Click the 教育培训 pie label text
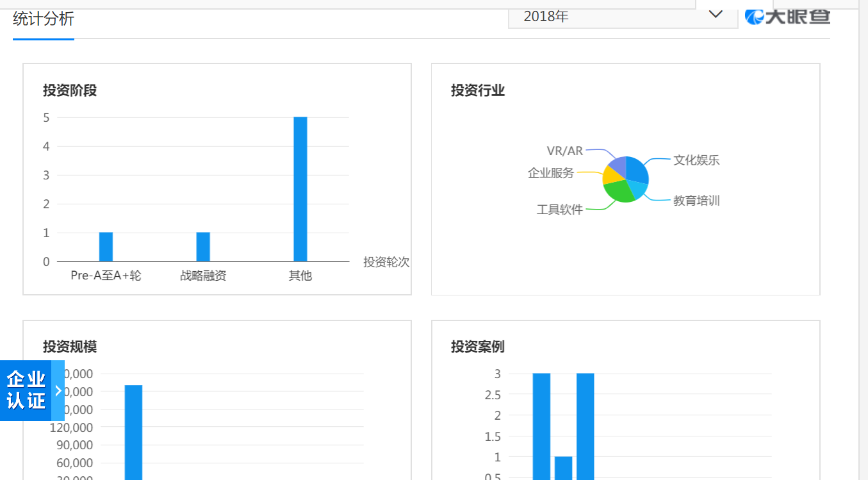 (696, 201)
